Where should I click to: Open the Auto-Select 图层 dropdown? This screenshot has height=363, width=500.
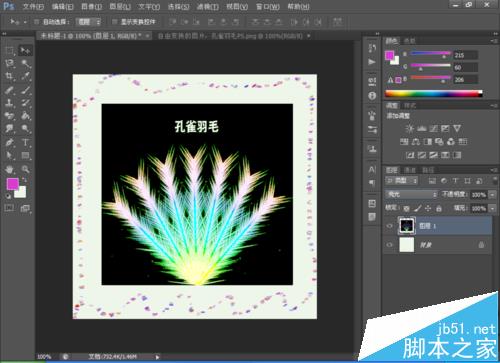(x=88, y=22)
